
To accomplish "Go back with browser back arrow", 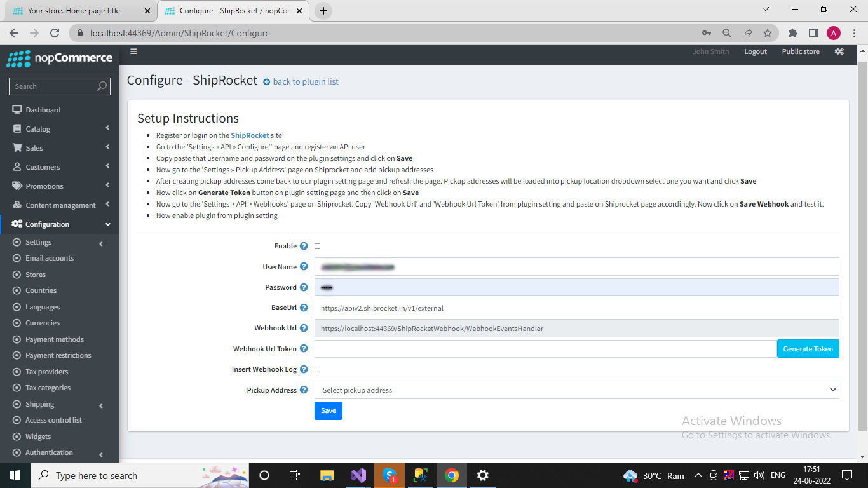I will coord(14,33).
